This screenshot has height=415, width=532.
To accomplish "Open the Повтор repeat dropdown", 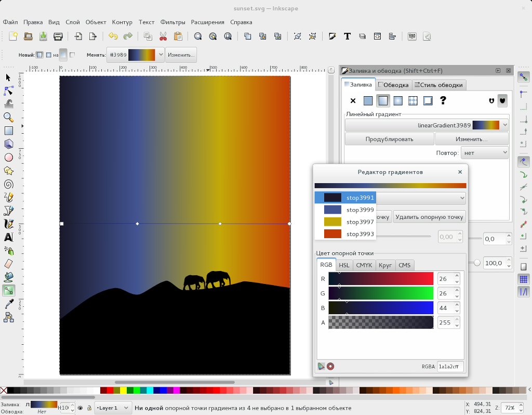I will (484, 152).
